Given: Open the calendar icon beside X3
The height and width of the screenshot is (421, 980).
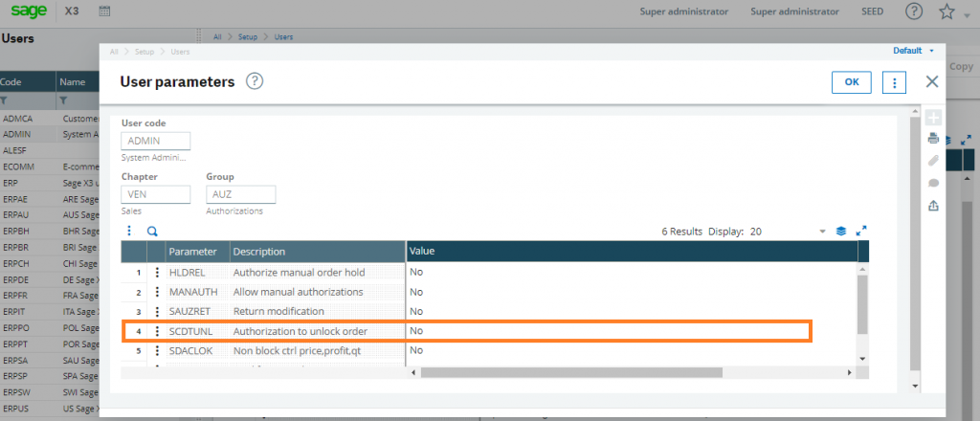Looking at the screenshot, I should 104,11.
